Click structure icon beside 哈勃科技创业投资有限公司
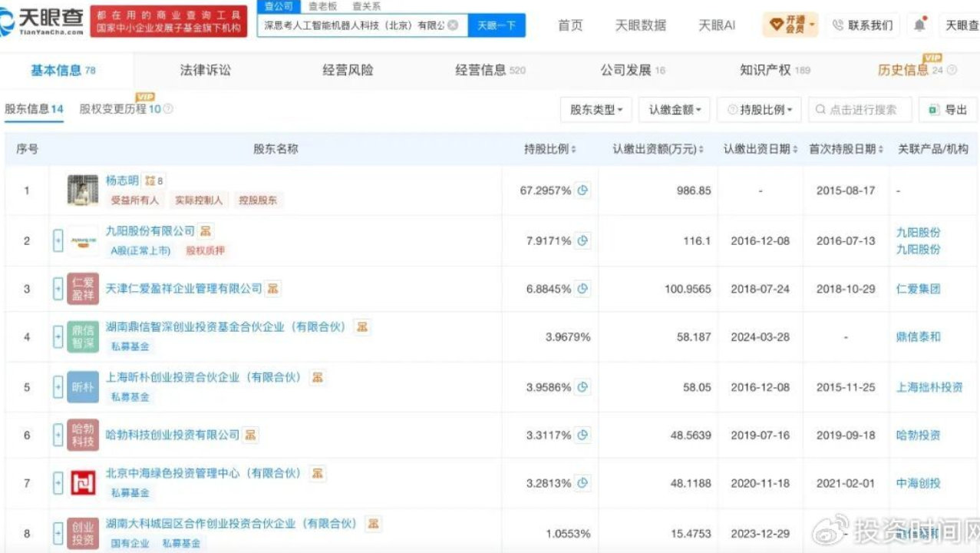Image resolution: width=980 pixels, height=553 pixels. pos(250,435)
